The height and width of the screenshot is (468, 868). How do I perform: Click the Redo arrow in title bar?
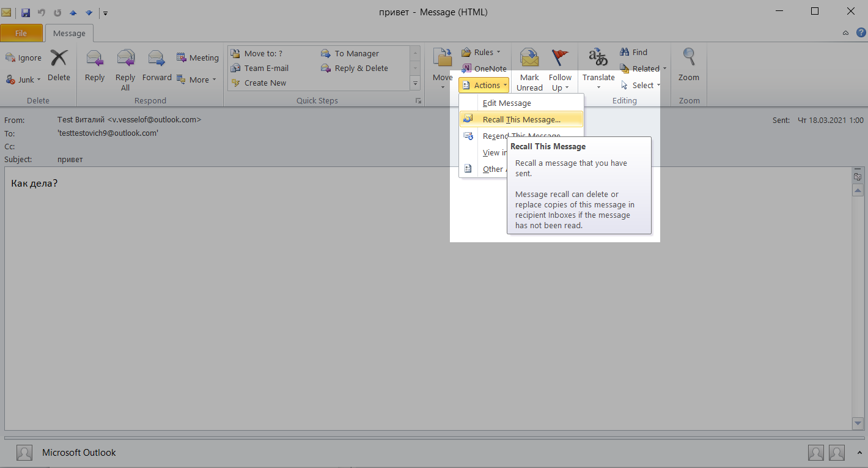coord(57,12)
